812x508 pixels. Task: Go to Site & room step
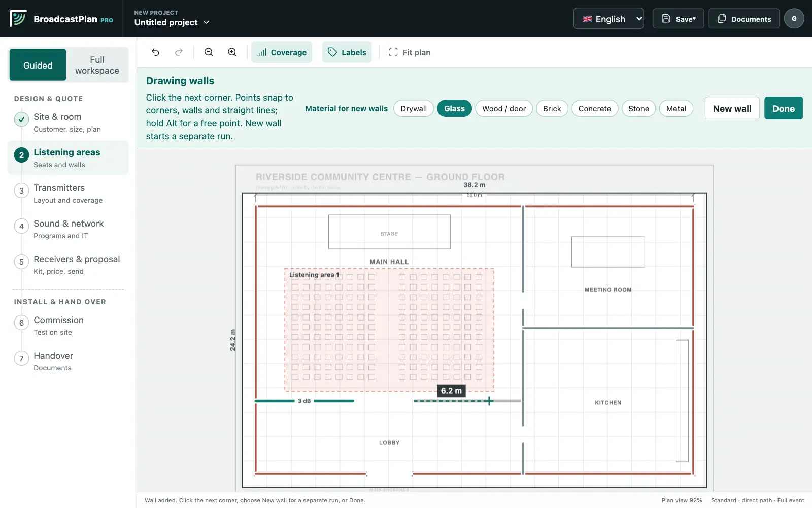tap(68, 122)
